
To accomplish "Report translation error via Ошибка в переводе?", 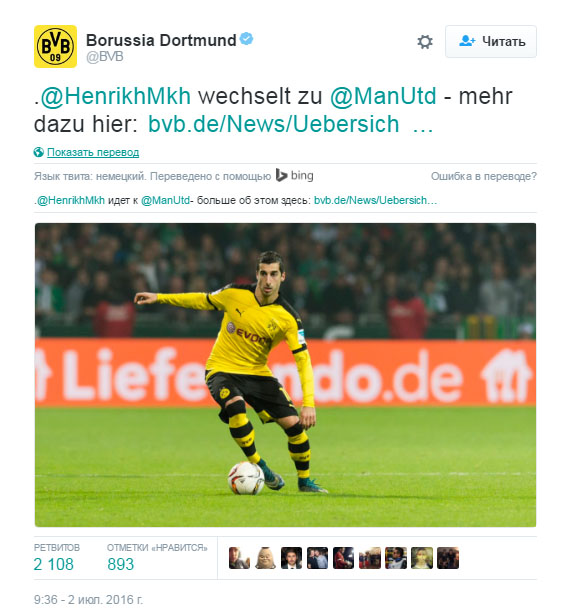I will 484,176.
